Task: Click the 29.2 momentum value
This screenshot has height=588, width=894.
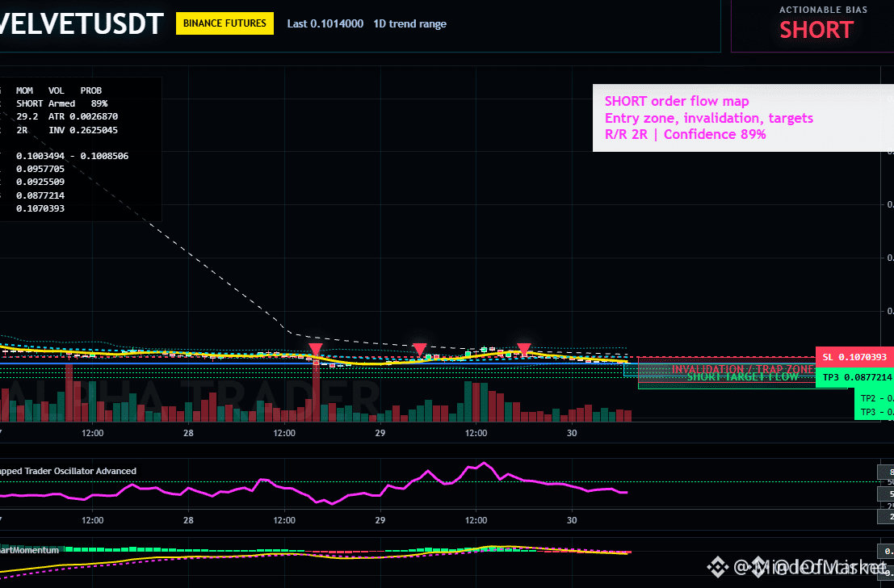Action: tap(27, 116)
